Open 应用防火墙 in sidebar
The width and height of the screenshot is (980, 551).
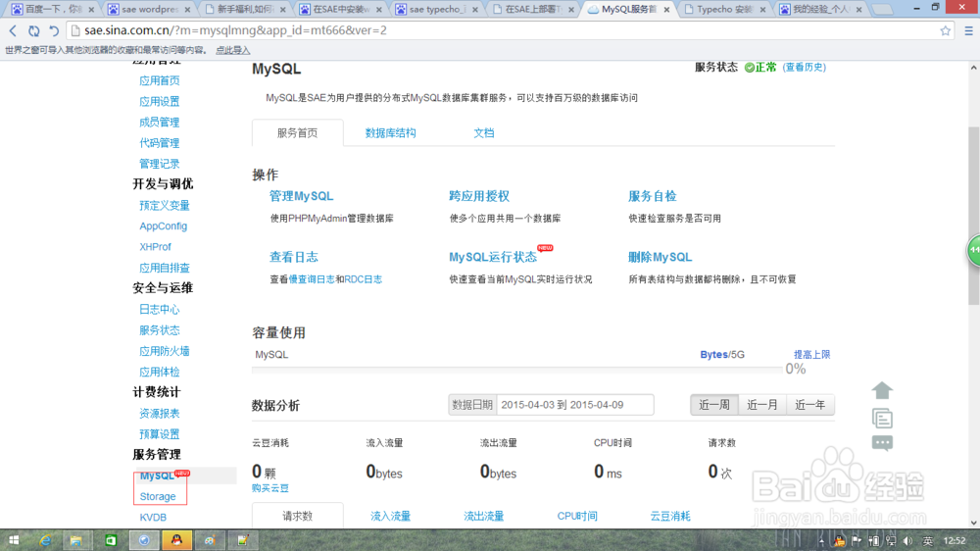point(165,351)
